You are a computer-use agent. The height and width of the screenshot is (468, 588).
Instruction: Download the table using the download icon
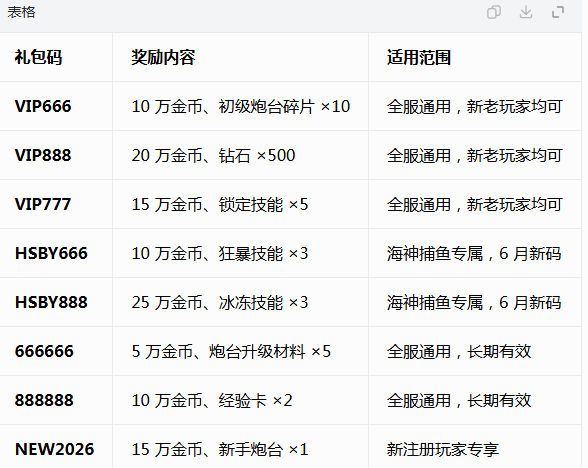526,12
